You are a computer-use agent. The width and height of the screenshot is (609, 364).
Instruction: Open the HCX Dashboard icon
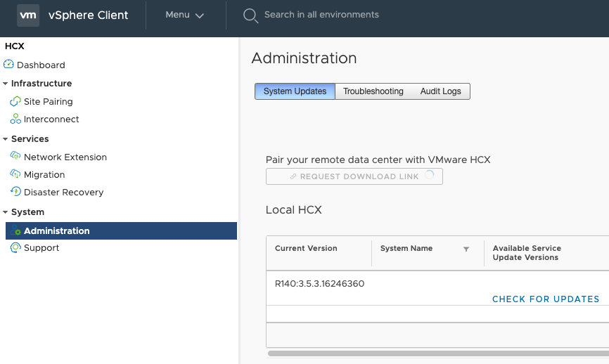coord(8,64)
